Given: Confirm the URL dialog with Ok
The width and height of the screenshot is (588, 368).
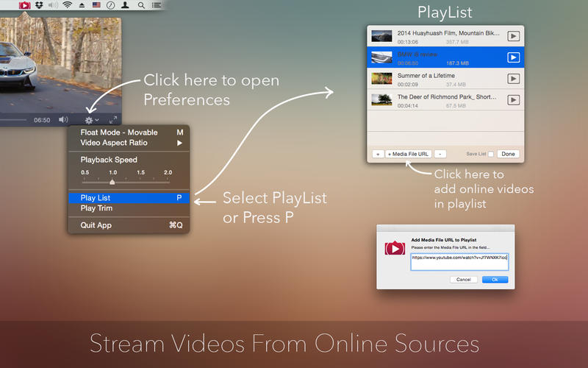Looking at the screenshot, I should tap(495, 280).
